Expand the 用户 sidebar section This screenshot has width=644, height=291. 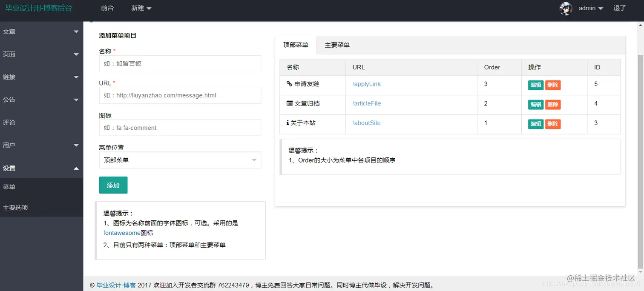coord(41,145)
